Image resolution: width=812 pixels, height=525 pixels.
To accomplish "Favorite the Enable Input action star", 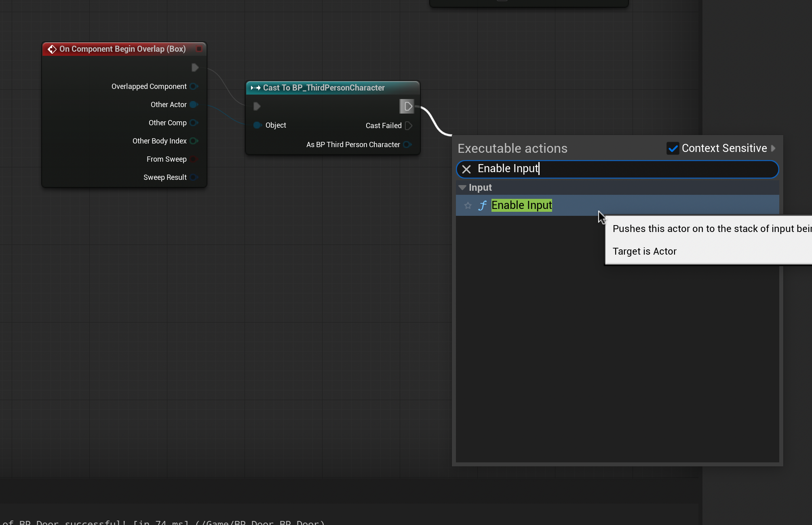I will (x=468, y=206).
